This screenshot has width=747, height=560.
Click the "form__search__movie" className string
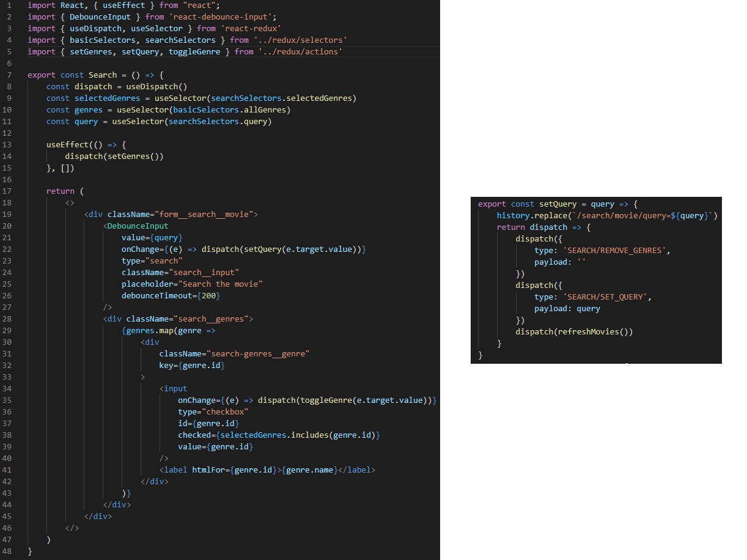(205, 214)
